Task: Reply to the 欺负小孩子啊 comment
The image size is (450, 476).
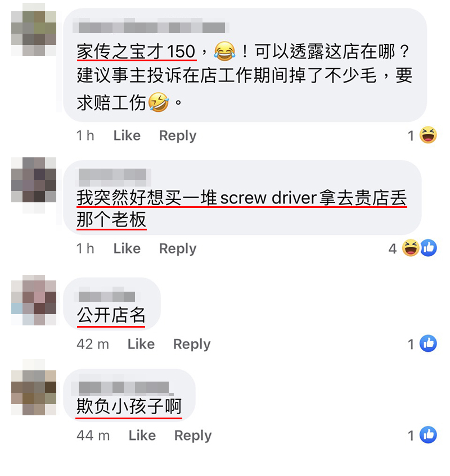Action: coord(193,436)
